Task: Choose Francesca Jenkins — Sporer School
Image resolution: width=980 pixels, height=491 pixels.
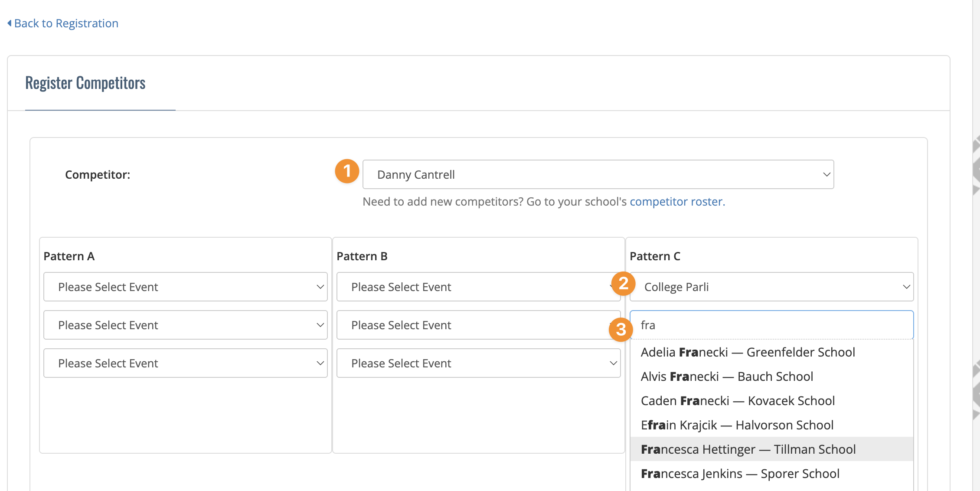Action: click(771, 474)
